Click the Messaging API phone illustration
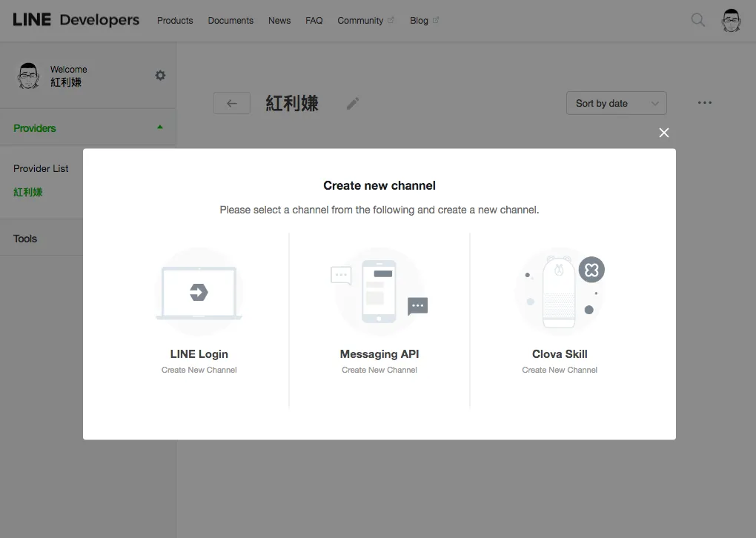The height and width of the screenshot is (538, 756). click(379, 293)
